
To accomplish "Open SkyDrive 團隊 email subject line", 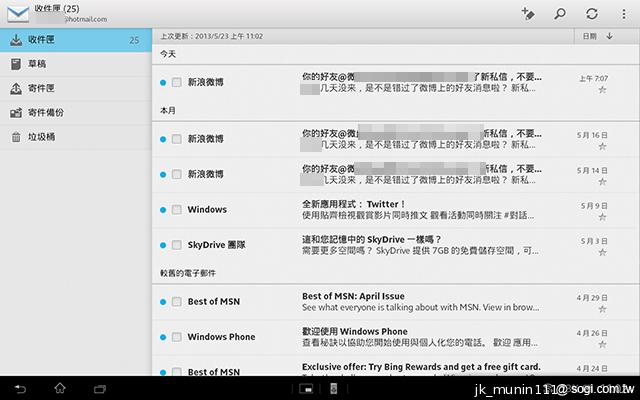I will click(x=371, y=240).
